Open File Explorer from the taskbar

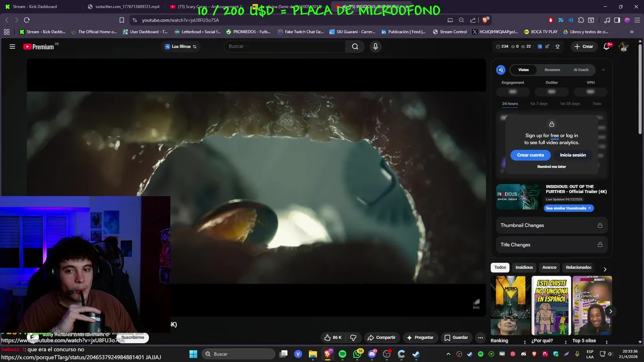[x=313, y=354]
